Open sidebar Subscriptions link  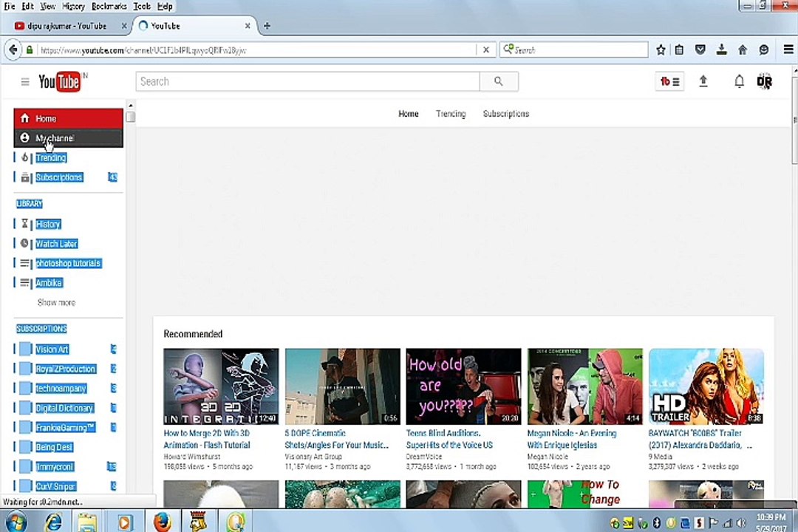[60, 177]
